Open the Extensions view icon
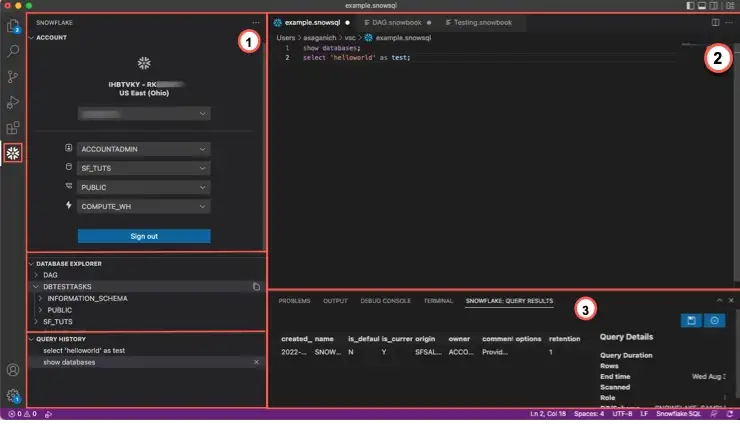 (13, 127)
